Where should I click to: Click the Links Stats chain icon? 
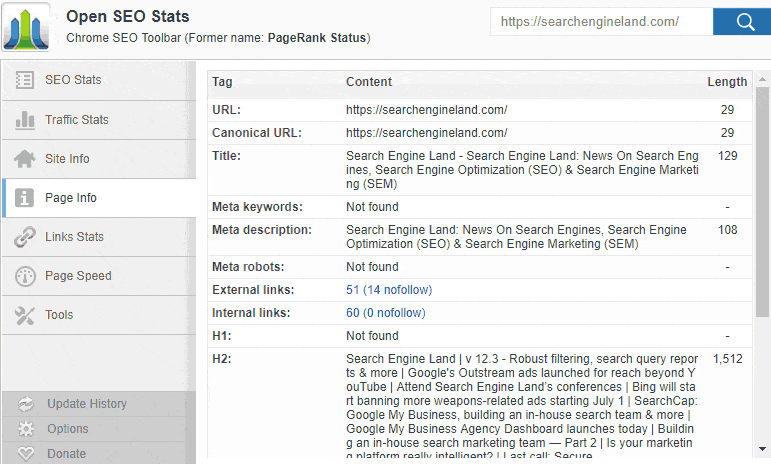tap(26, 237)
